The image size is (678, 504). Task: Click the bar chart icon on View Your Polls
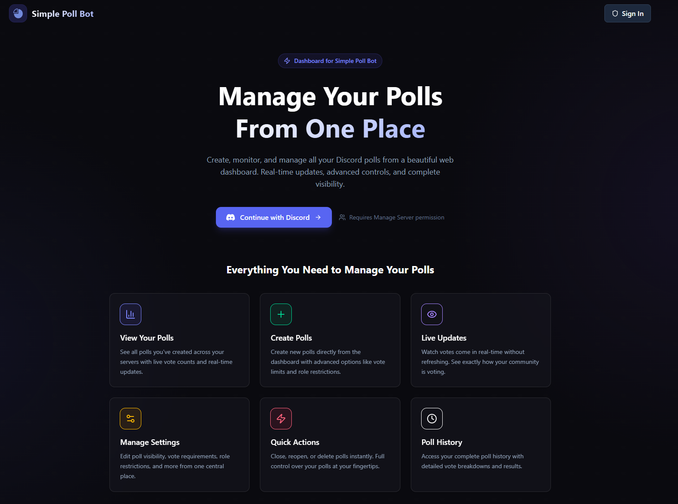click(x=130, y=314)
